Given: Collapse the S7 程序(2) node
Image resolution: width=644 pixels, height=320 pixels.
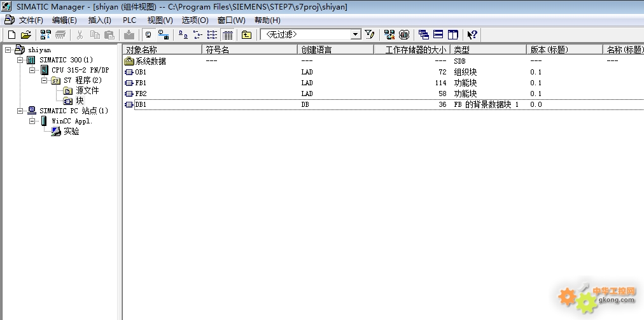Looking at the screenshot, I should (x=45, y=81).
